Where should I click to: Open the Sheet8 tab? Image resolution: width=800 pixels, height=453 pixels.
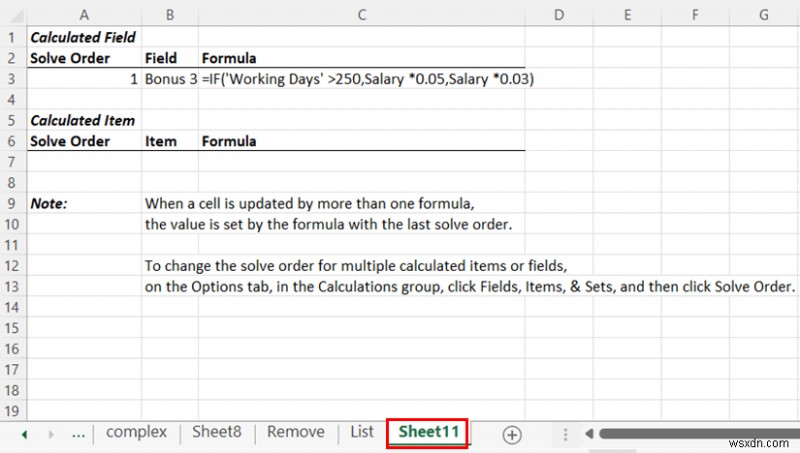point(216,432)
